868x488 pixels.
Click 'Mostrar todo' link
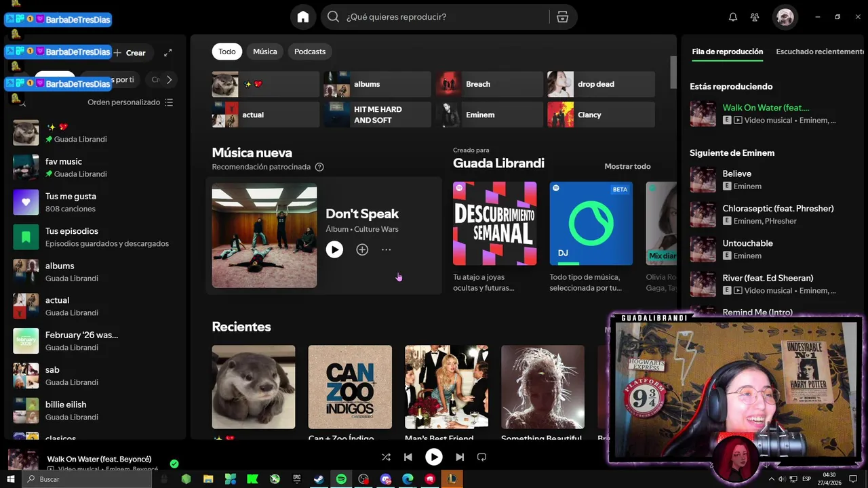[627, 166]
